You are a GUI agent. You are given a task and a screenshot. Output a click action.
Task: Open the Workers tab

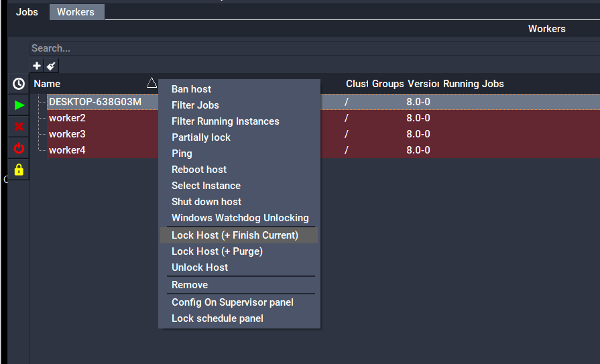point(76,12)
